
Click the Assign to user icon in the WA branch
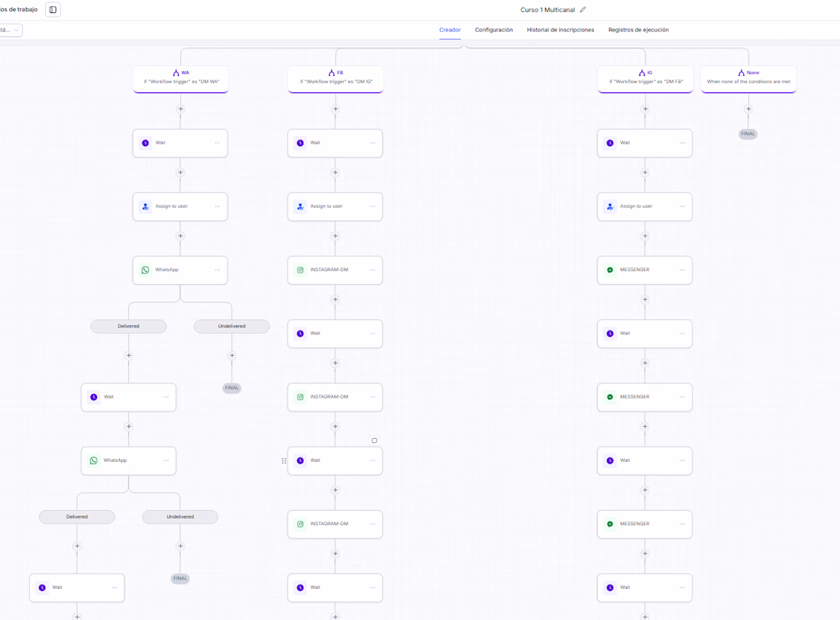pos(145,206)
